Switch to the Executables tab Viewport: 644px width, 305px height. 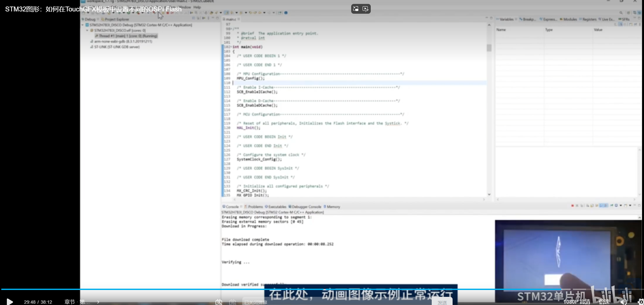coord(276,207)
